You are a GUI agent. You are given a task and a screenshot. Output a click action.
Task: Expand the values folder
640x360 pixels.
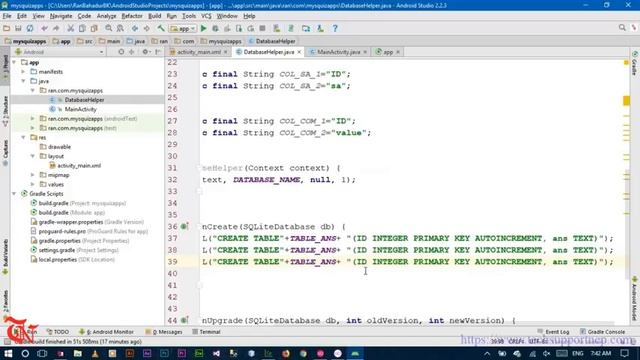(x=33, y=184)
